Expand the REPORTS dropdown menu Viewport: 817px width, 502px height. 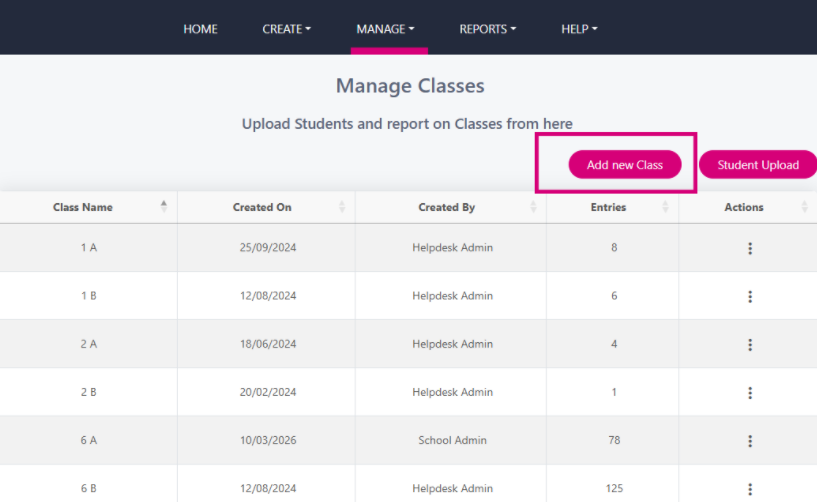(x=487, y=29)
